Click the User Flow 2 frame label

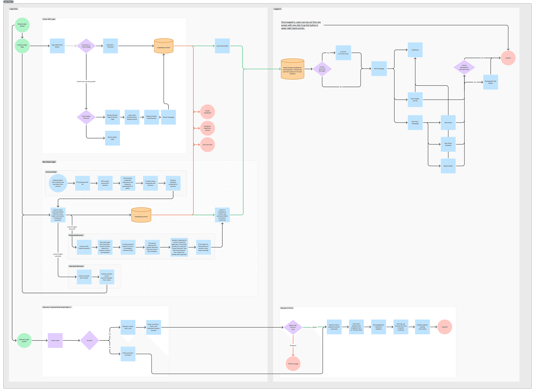tap(8, 2)
